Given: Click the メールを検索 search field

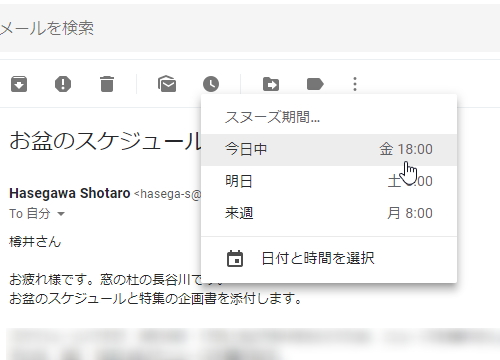Looking at the screenshot, I should pos(250,28).
